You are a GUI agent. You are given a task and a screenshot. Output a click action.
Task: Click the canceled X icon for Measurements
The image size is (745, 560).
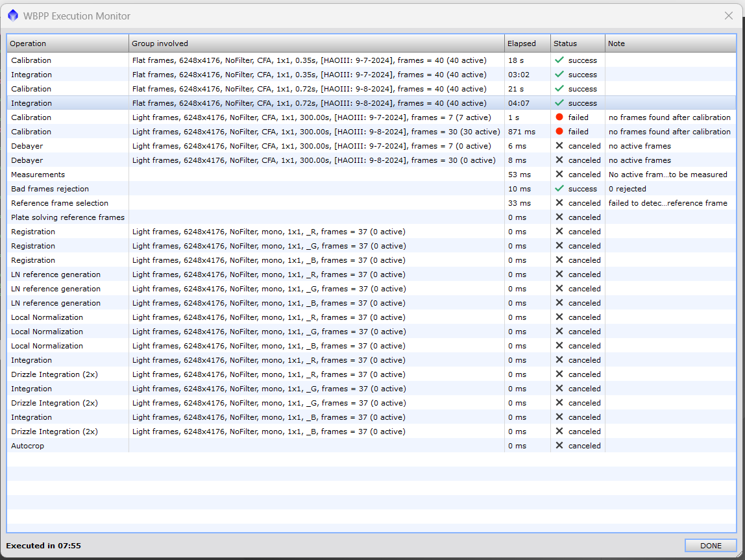coord(559,175)
